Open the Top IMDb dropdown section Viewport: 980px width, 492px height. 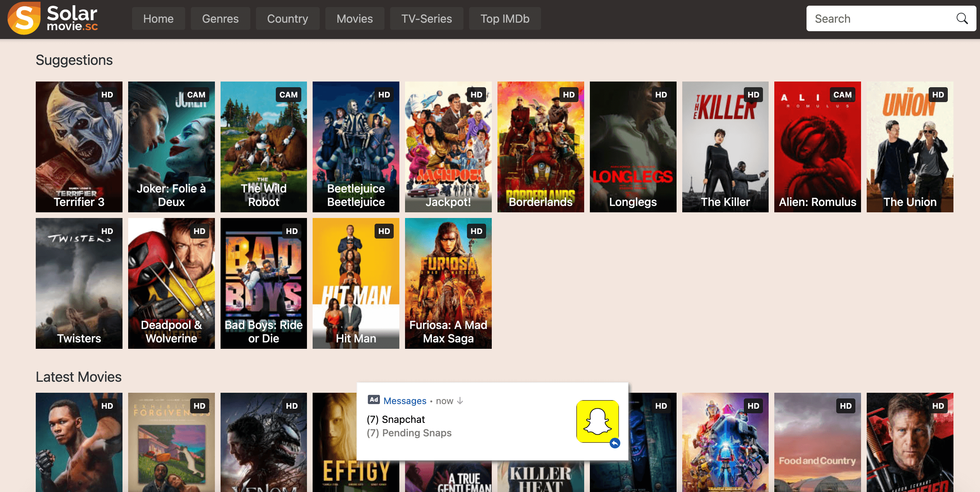tap(505, 18)
